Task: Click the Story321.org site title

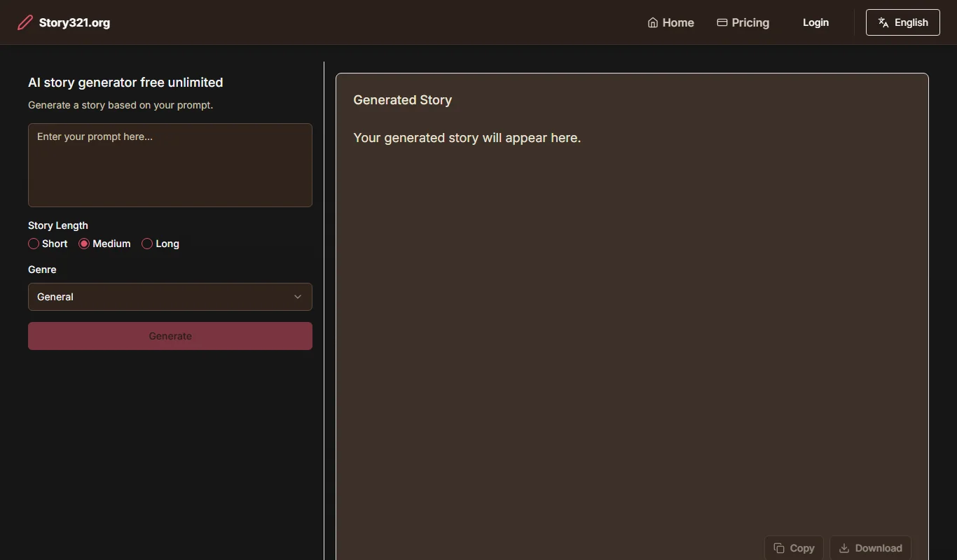Action: [74, 22]
